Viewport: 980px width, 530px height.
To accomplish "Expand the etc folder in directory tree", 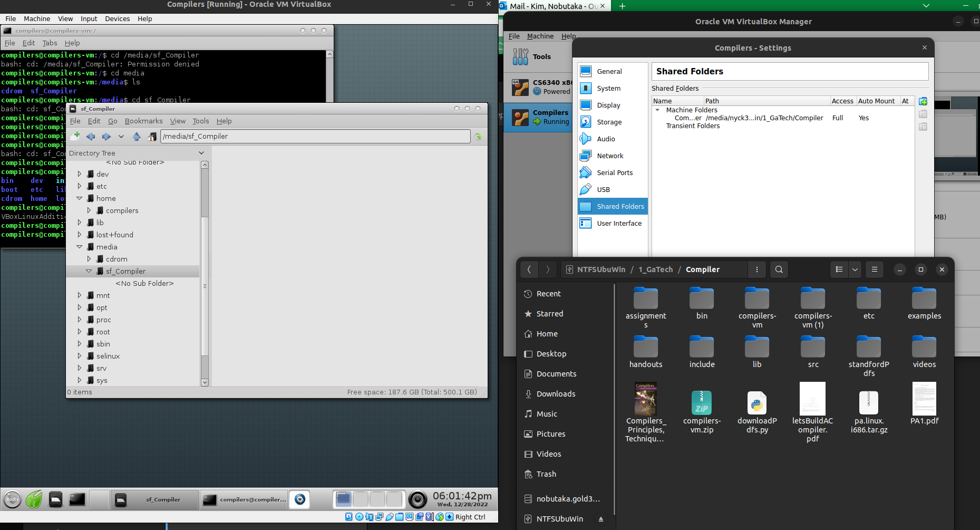I will [x=80, y=186].
